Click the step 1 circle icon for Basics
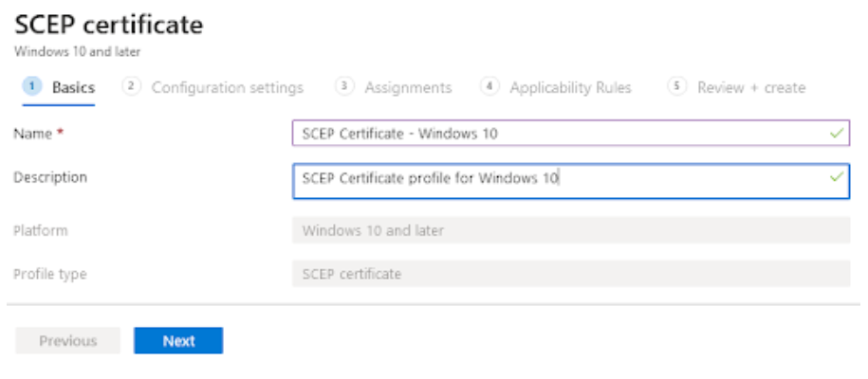868x379 pixels. pyautogui.click(x=32, y=86)
